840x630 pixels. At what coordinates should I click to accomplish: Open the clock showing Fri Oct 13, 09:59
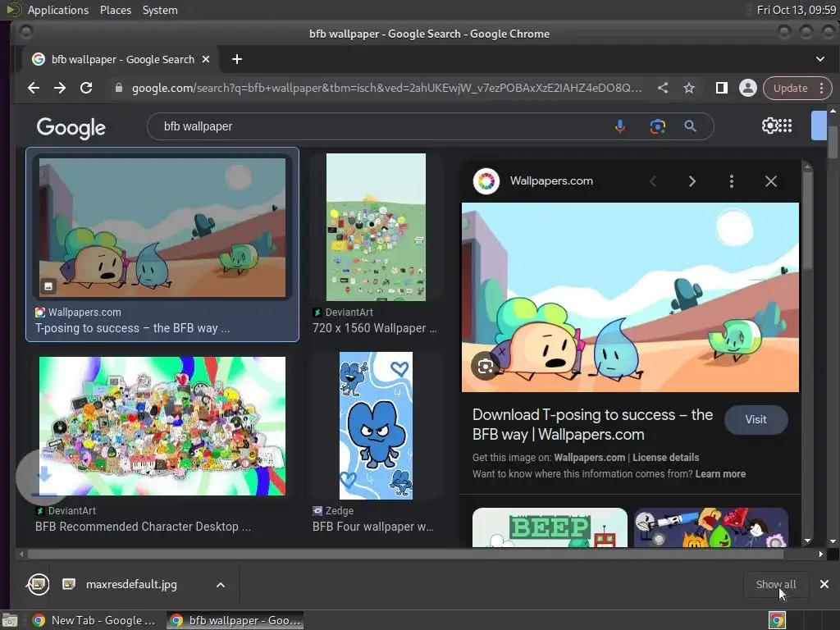(796, 10)
